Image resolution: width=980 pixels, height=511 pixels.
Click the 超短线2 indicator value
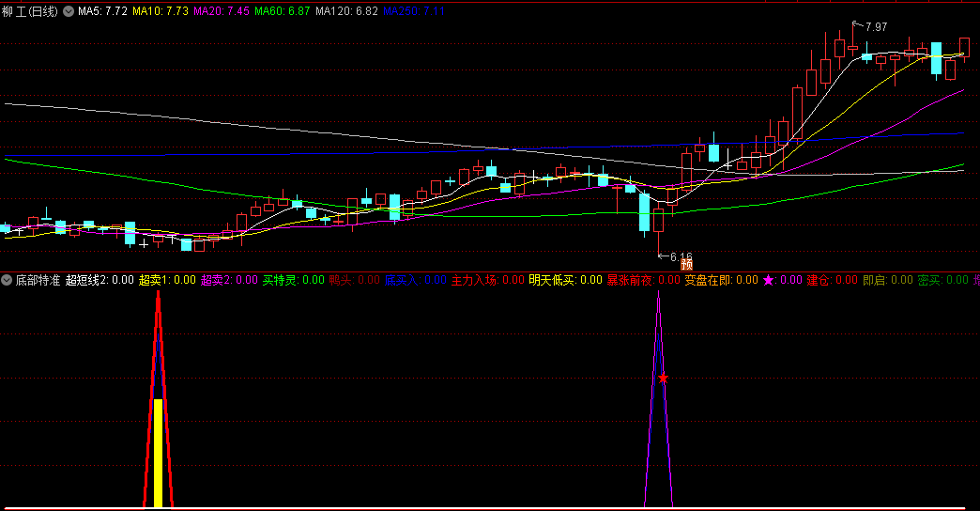tap(100, 280)
